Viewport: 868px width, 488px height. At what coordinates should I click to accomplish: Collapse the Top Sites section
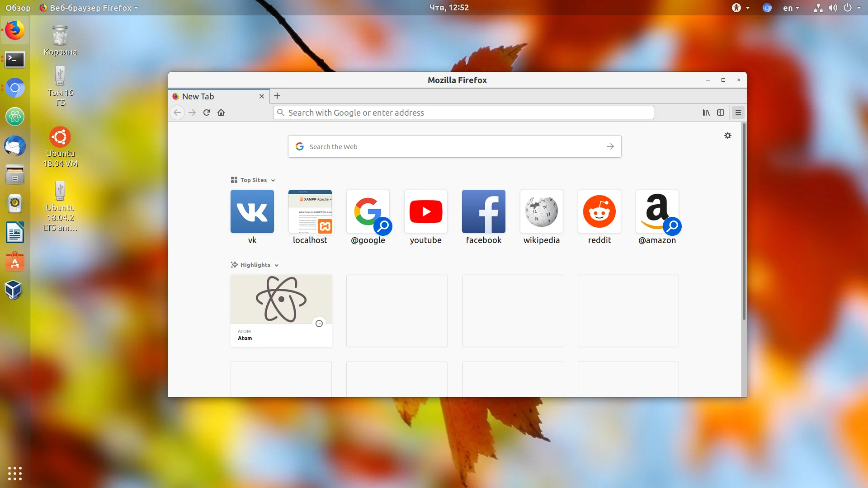point(273,180)
